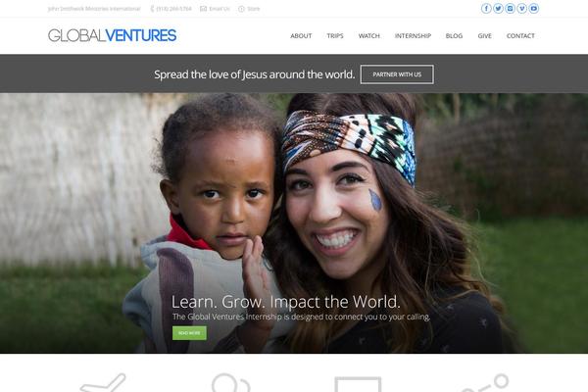Click the ministry name link in top bar
The width and height of the screenshot is (588, 392).
(x=94, y=9)
